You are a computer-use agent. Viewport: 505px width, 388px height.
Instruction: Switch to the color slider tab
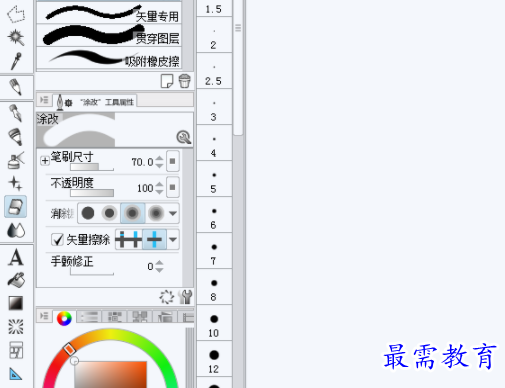pos(89,316)
